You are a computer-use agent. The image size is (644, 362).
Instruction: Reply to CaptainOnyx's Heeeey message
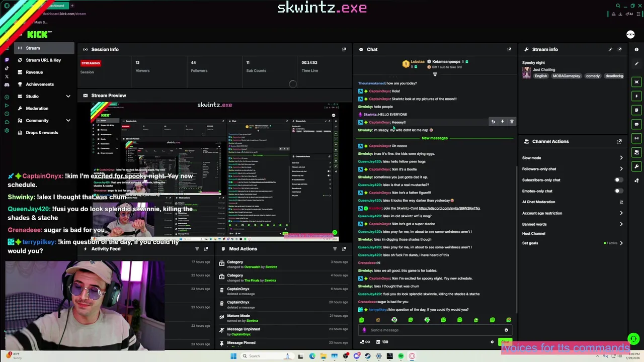point(493,122)
